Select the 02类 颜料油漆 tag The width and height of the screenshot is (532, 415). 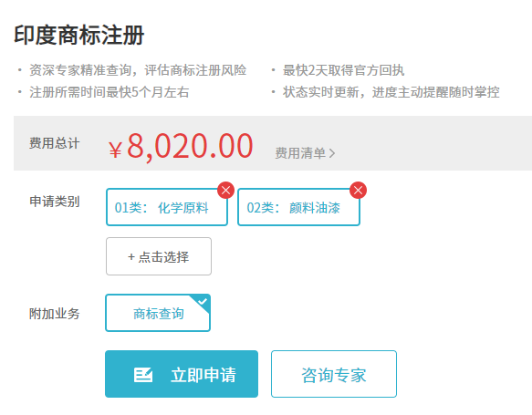298,207
